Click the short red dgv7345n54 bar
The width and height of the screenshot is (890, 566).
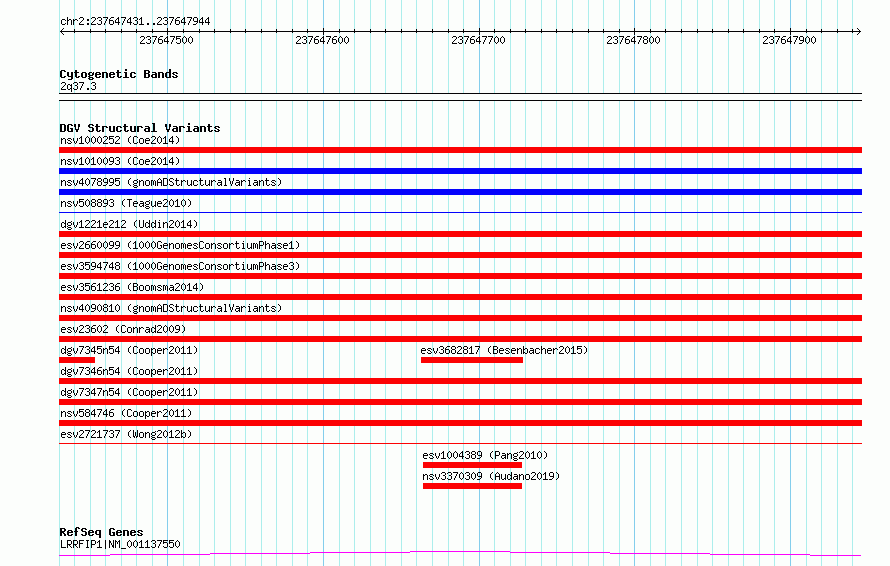click(x=77, y=360)
